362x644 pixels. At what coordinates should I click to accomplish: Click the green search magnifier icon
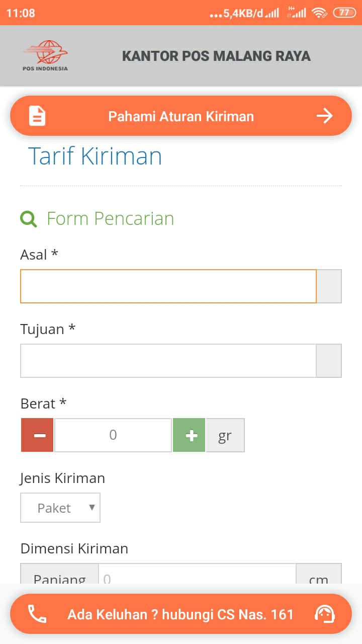click(x=29, y=219)
